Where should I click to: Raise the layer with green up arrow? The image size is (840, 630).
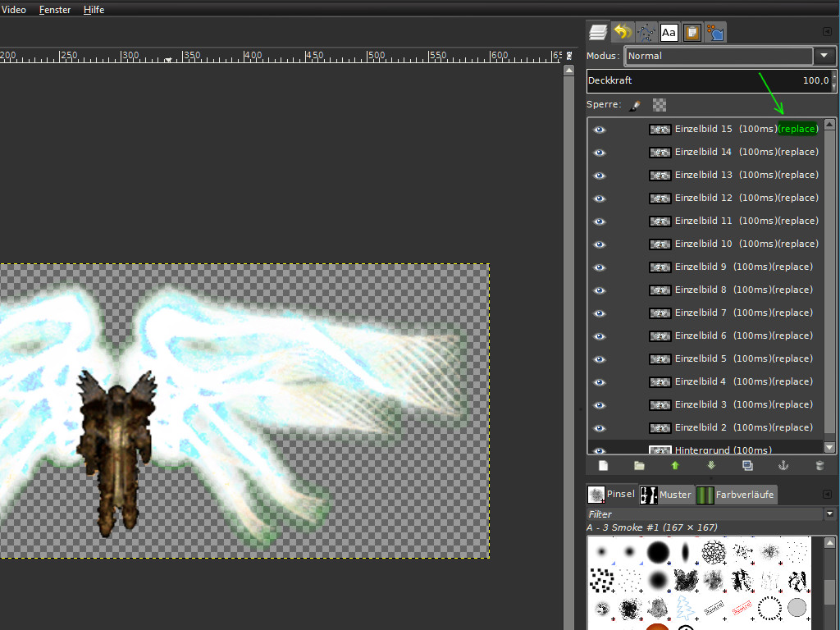pyautogui.click(x=675, y=465)
